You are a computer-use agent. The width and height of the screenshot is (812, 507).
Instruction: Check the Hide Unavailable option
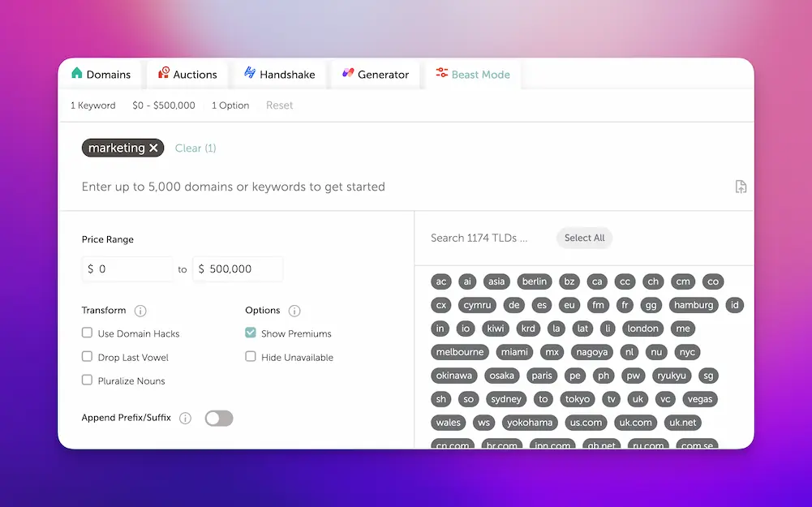(x=251, y=356)
